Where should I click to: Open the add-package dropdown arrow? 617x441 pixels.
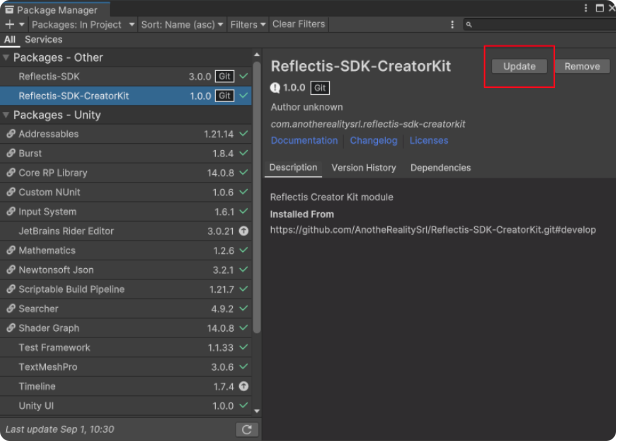(x=22, y=24)
